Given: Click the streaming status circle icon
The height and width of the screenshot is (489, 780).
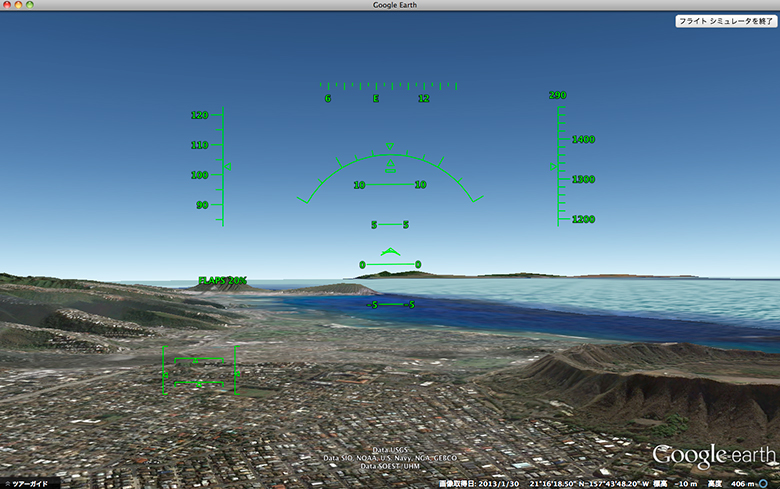Looking at the screenshot, I should click(x=762, y=483).
